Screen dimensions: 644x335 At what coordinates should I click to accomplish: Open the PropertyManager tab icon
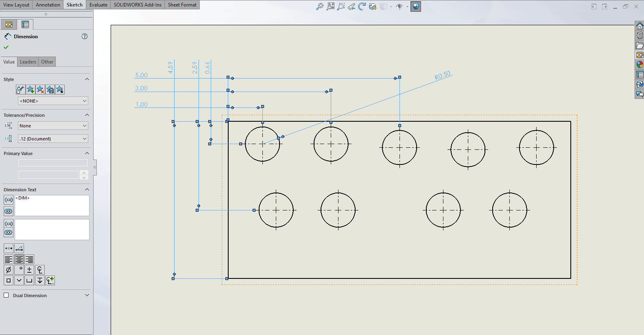[25, 24]
